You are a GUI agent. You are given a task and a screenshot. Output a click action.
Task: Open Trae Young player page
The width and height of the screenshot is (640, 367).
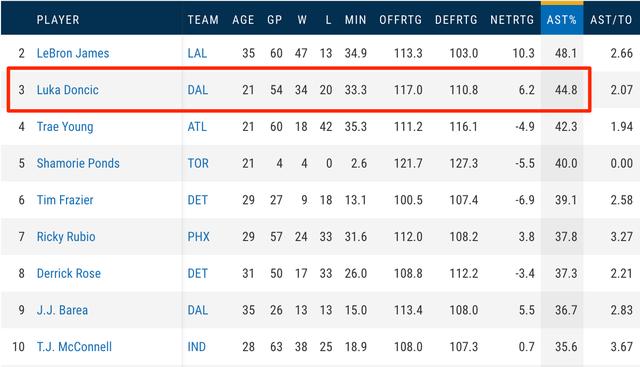(x=65, y=127)
